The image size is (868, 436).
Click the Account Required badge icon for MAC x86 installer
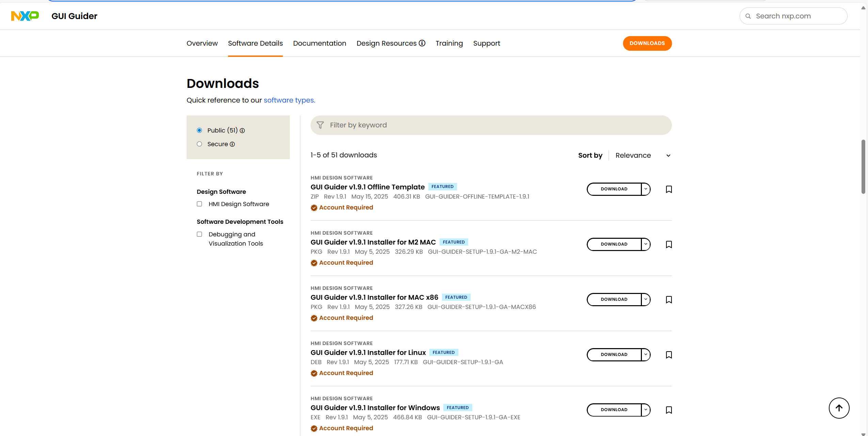click(x=314, y=318)
